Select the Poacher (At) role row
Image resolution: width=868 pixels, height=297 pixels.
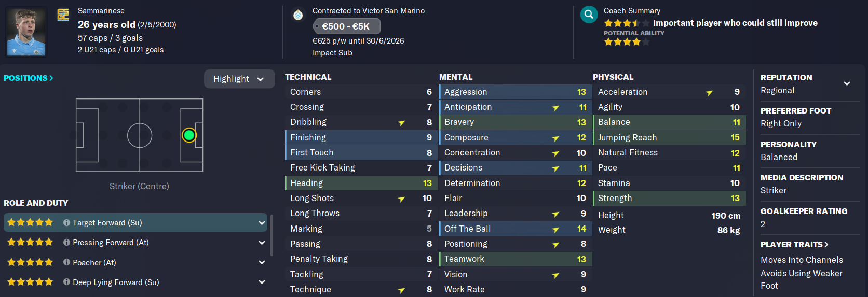pos(135,262)
